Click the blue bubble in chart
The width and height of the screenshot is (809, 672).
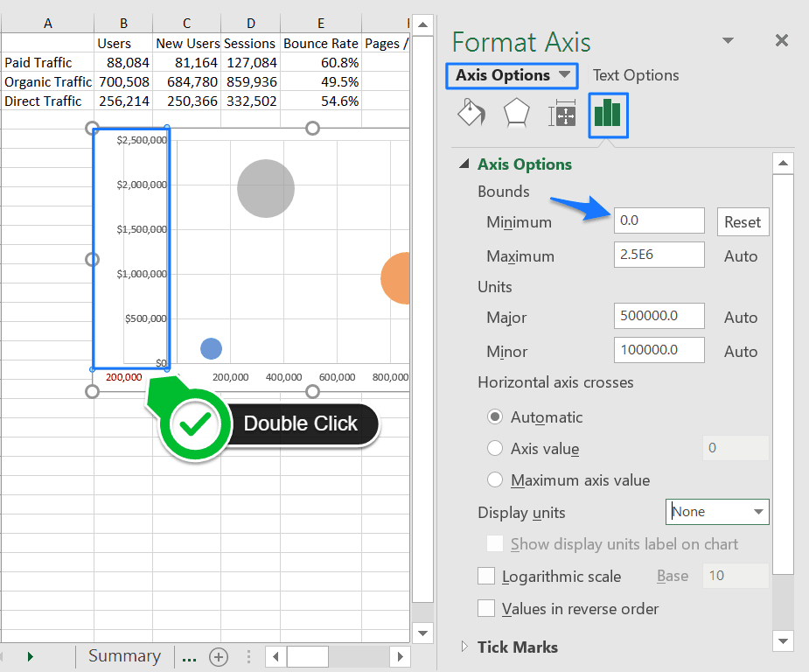(211, 348)
